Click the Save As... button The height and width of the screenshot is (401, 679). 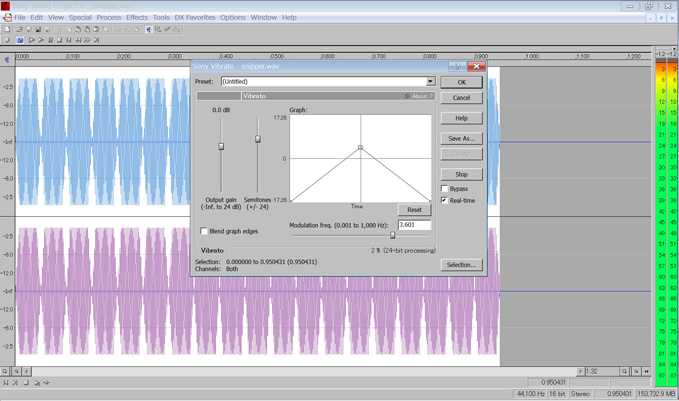[x=461, y=138]
